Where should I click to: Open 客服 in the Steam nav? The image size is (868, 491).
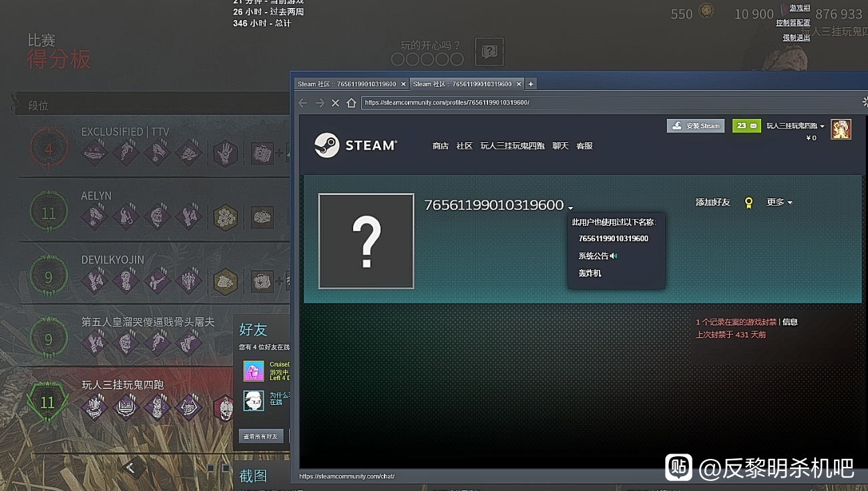584,146
